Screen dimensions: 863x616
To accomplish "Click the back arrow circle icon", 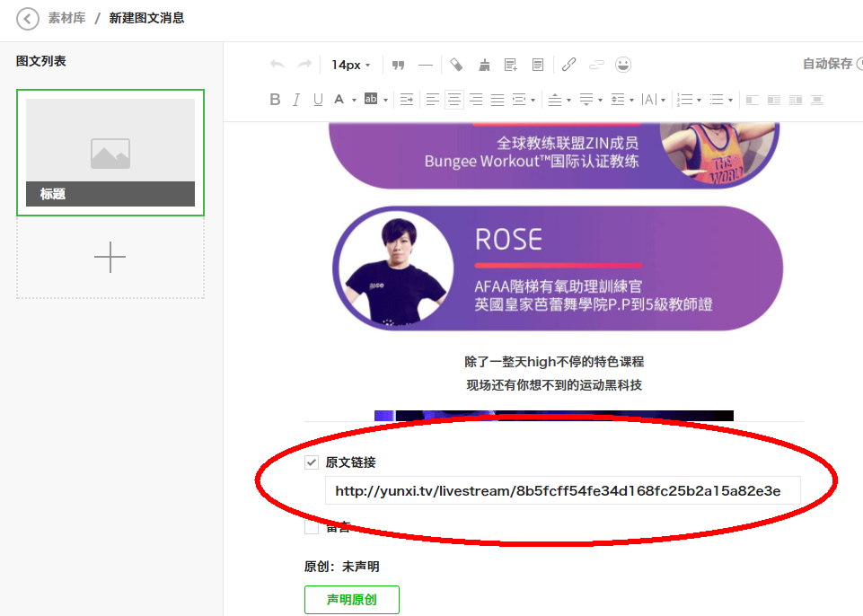I will click(x=28, y=19).
